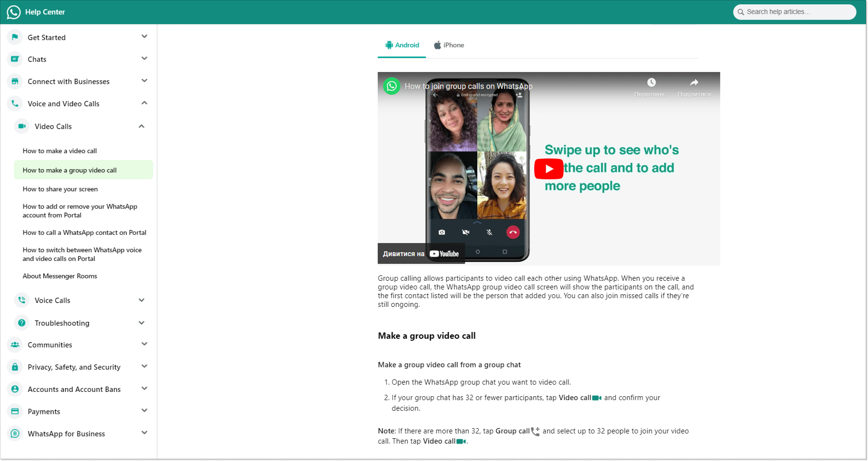
Task: Click the Video Calls camera icon
Action: coord(22,126)
